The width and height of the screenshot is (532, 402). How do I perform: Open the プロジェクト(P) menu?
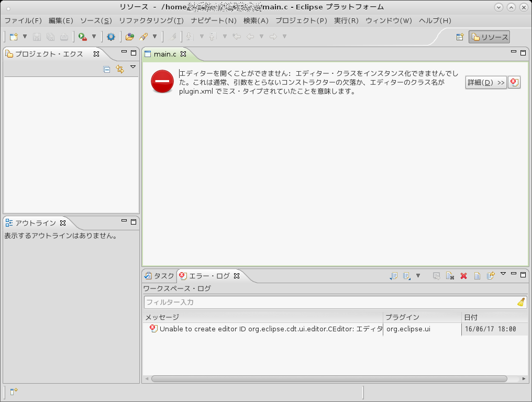301,21
